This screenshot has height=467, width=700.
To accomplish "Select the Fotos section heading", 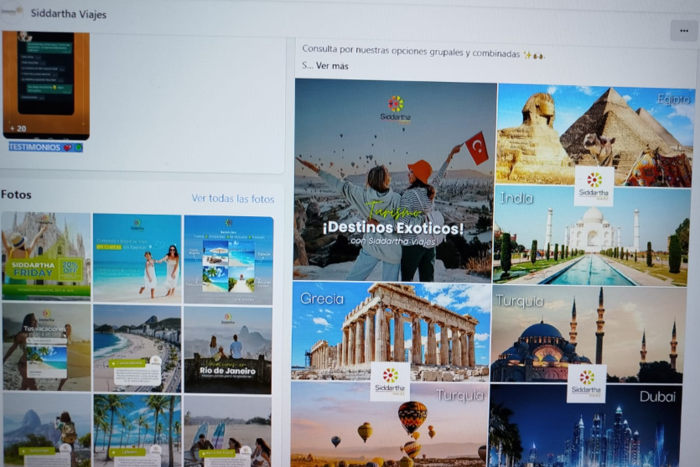I will pyautogui.click(x=16, y=195).
